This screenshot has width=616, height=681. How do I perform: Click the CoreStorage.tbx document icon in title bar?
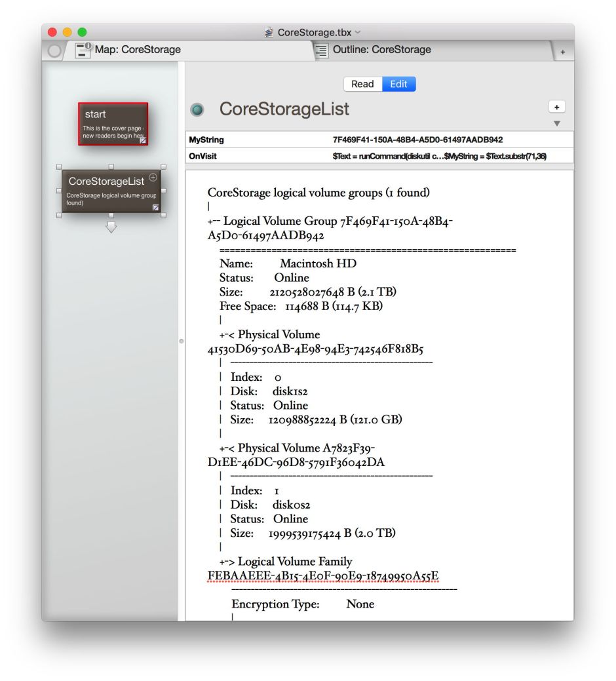[269, 32]
